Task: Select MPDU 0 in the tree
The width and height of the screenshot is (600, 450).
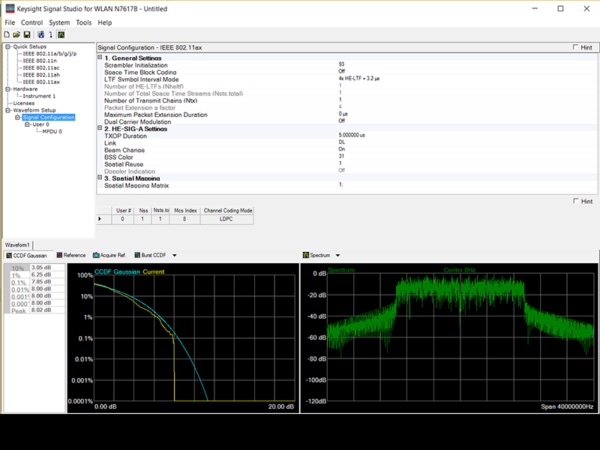Action: coord(52,131)
